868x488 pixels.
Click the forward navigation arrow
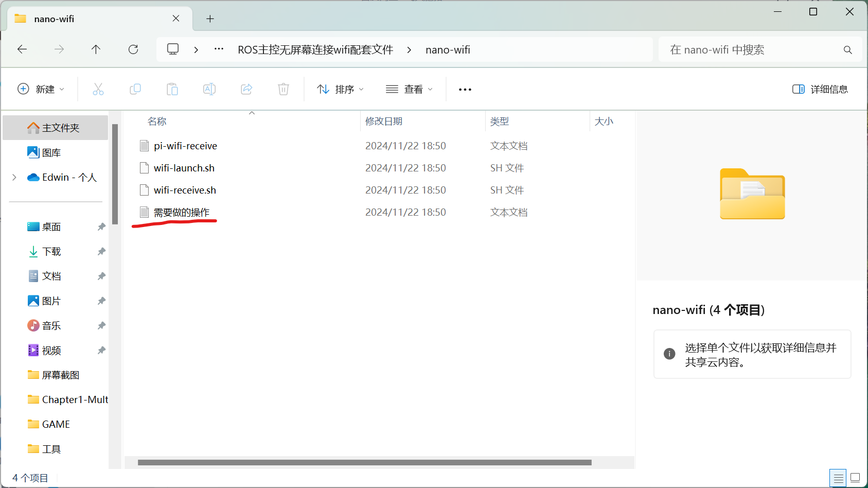click(x=59, y=49)
